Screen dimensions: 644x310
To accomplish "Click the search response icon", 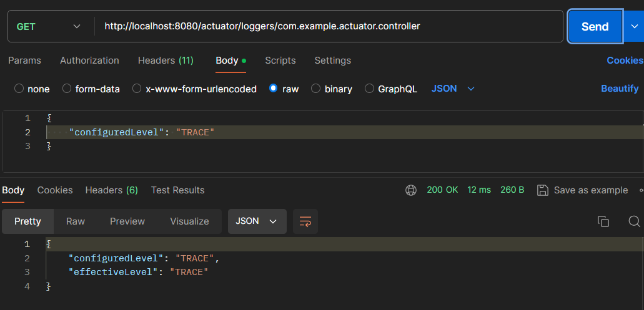I will coord(634,221).
